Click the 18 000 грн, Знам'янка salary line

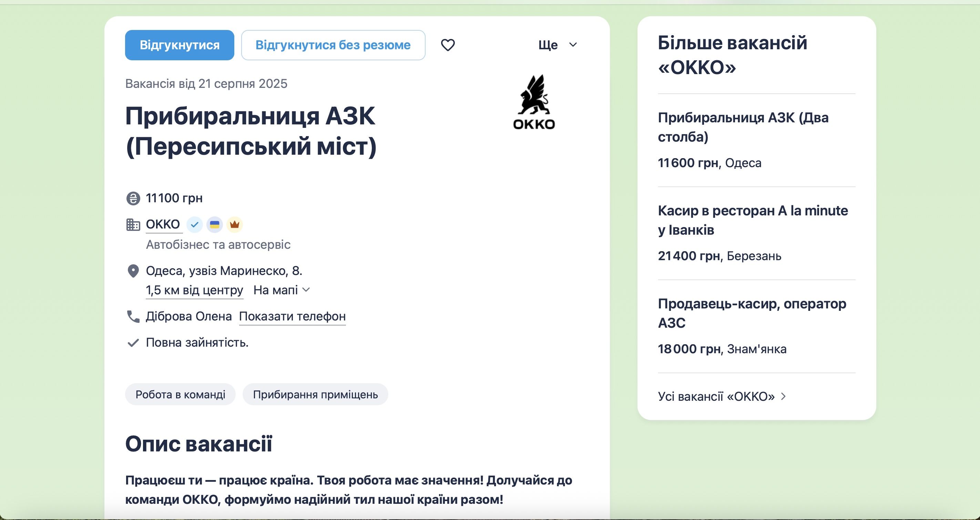click(x=722, y=349)
